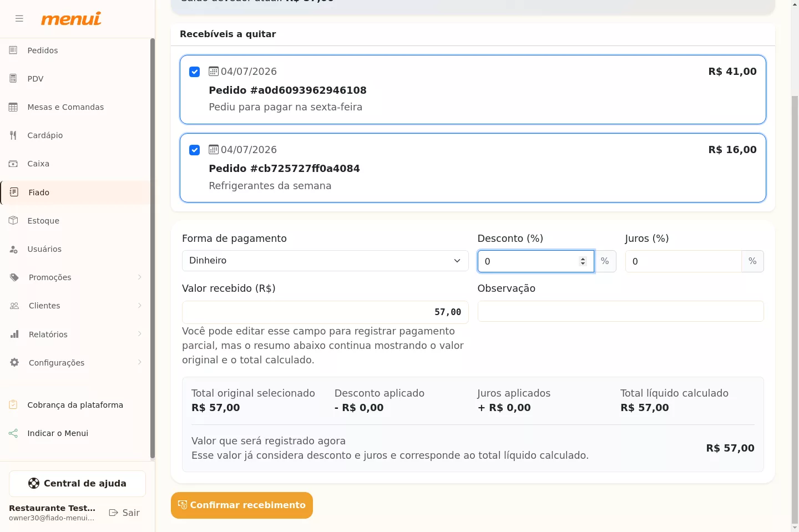
Task: Click the Cobrança da plataforma clipboard icon
Action: pyautogui.click(x=13, y=405)
